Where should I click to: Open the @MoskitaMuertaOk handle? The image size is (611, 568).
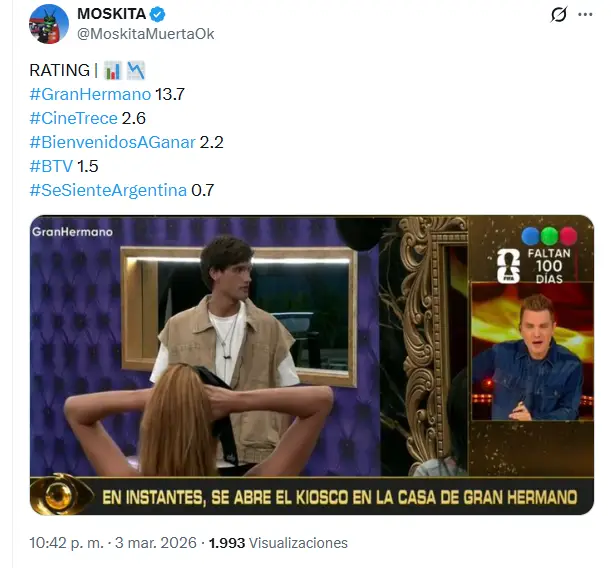pos(146,34)
